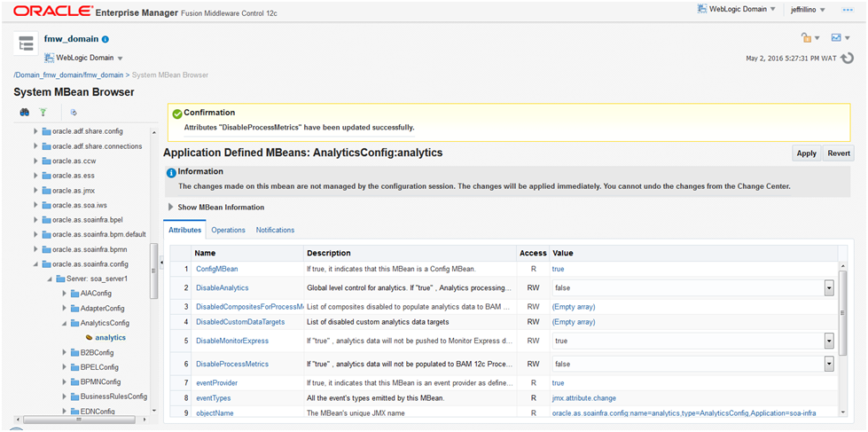
Task: Open the Change Center lock icon menu
Action: coord(809,38)
